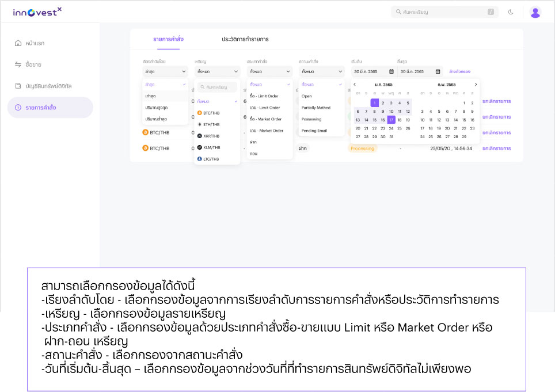Toggle dark mode with the moon icon
The image size is (555, 392).
pos(511,12)
